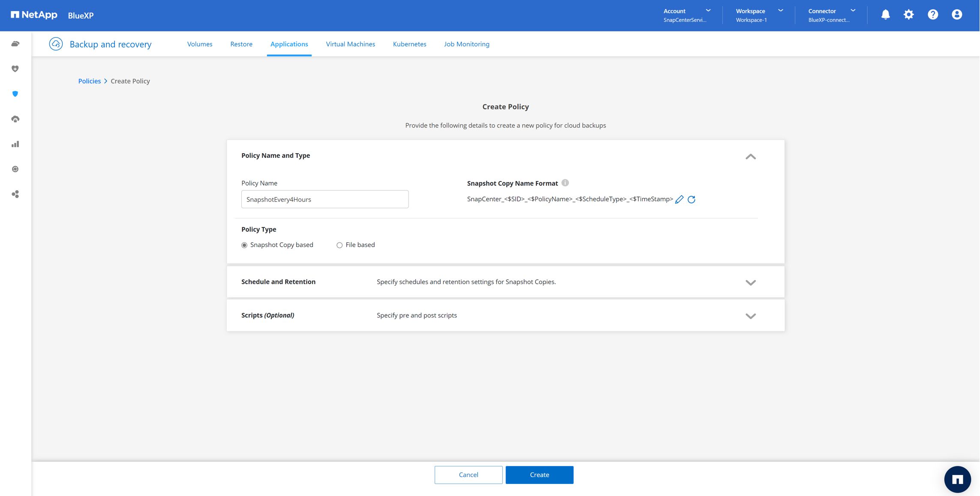Select the File based policy type
The height and width of the screenshot is (496, 980).
[340, 245]
